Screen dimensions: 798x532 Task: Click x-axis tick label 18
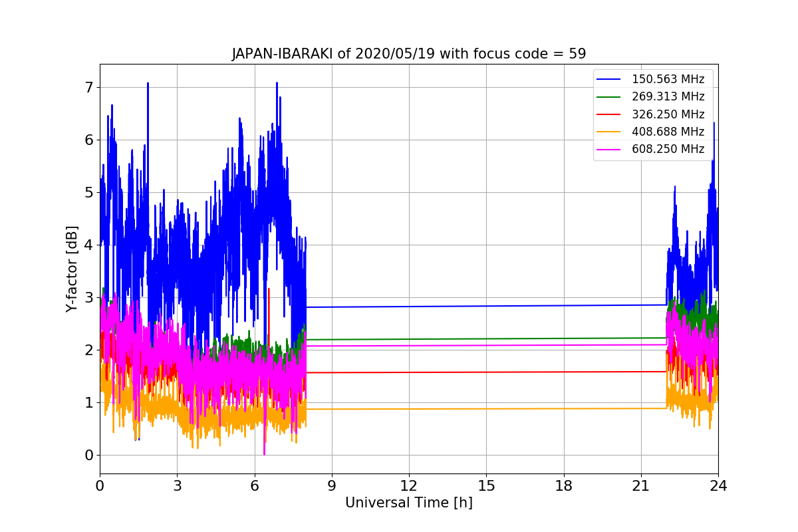(563, 486)
